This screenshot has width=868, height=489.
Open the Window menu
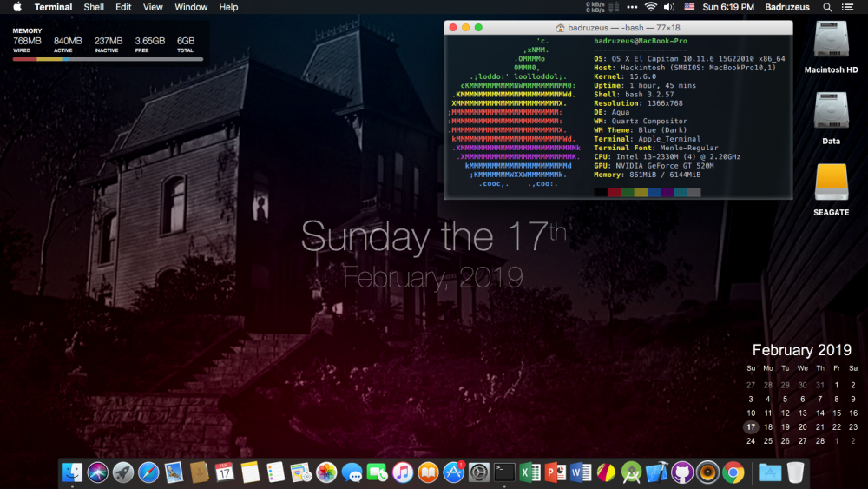(x=191, y=7)
